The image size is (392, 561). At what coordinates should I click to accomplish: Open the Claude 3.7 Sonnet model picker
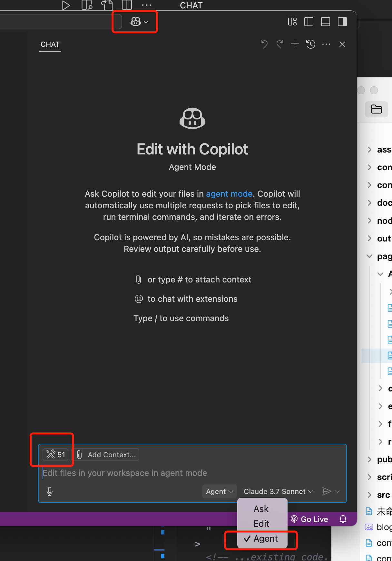279,491
